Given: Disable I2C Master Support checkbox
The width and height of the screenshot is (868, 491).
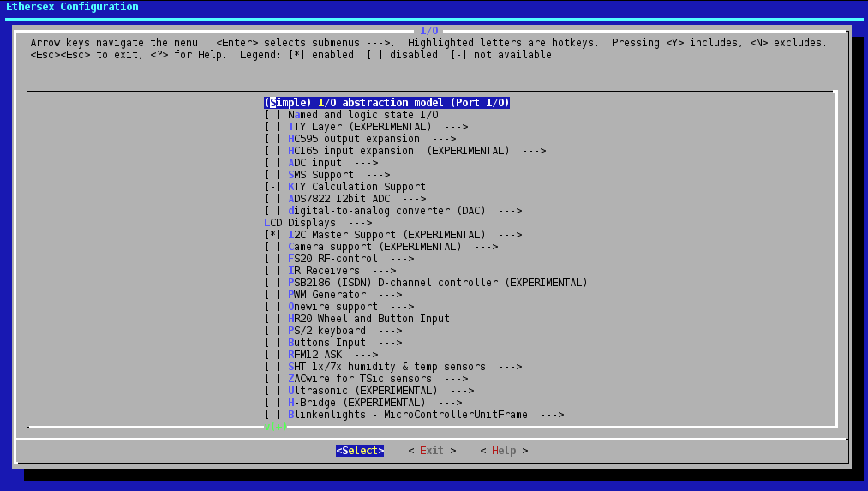Looking at the screenshot, I should (x=272, y=235).
